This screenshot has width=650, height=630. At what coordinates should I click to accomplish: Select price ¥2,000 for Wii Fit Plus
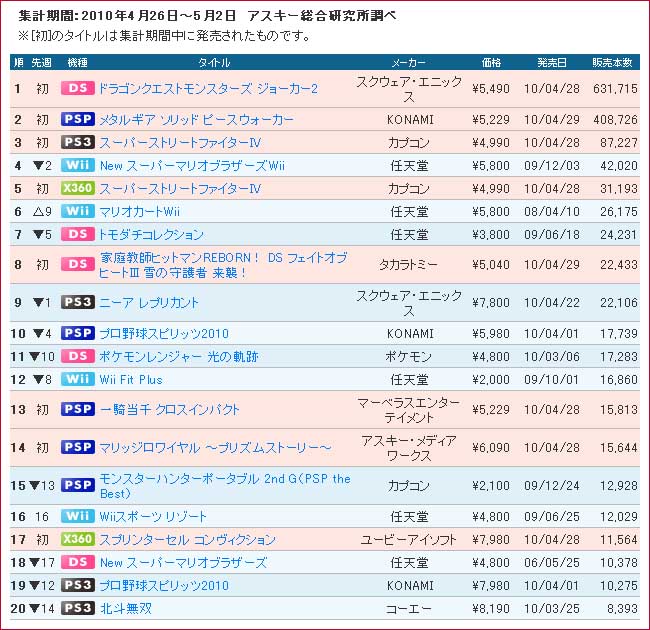491,380
